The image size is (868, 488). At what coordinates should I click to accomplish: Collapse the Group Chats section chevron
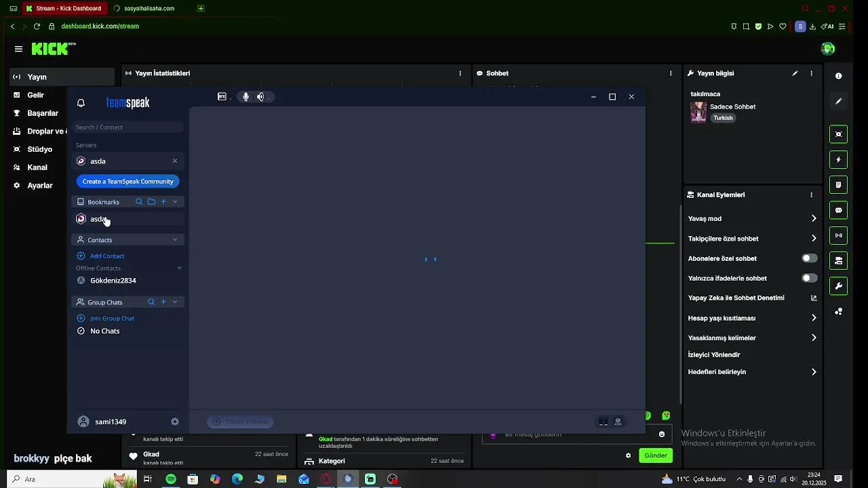pyautogui.click(x=175, y=302)
